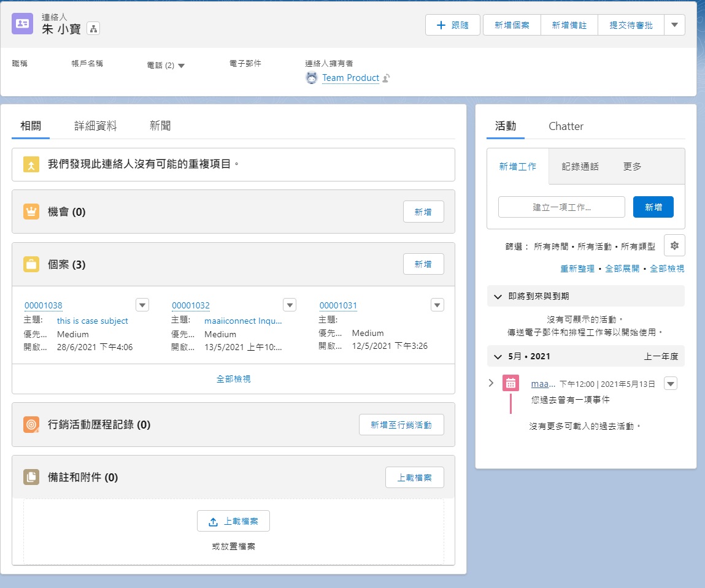
Task: Click the pink calendar event icon
Action: tap(510, 383)
